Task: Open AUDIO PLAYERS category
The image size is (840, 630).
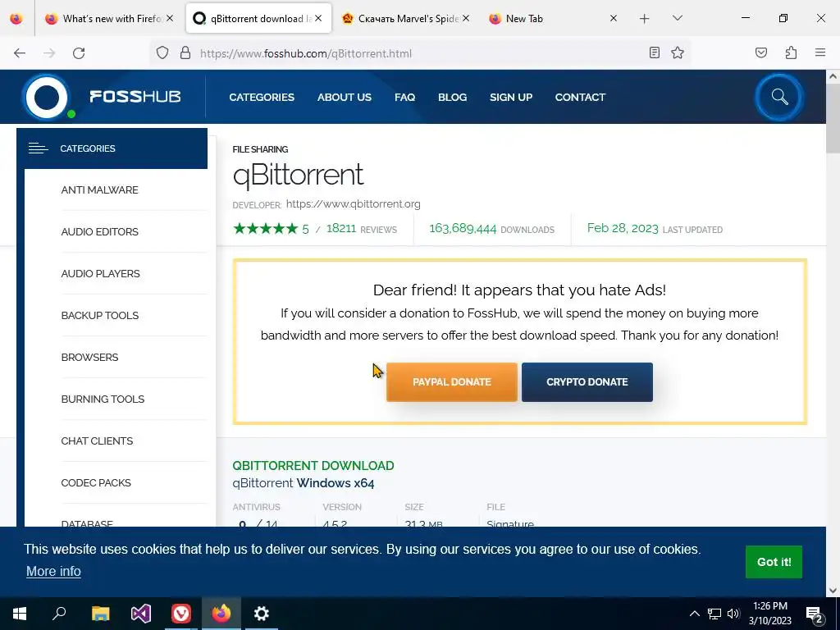Action: click(100, 274)
